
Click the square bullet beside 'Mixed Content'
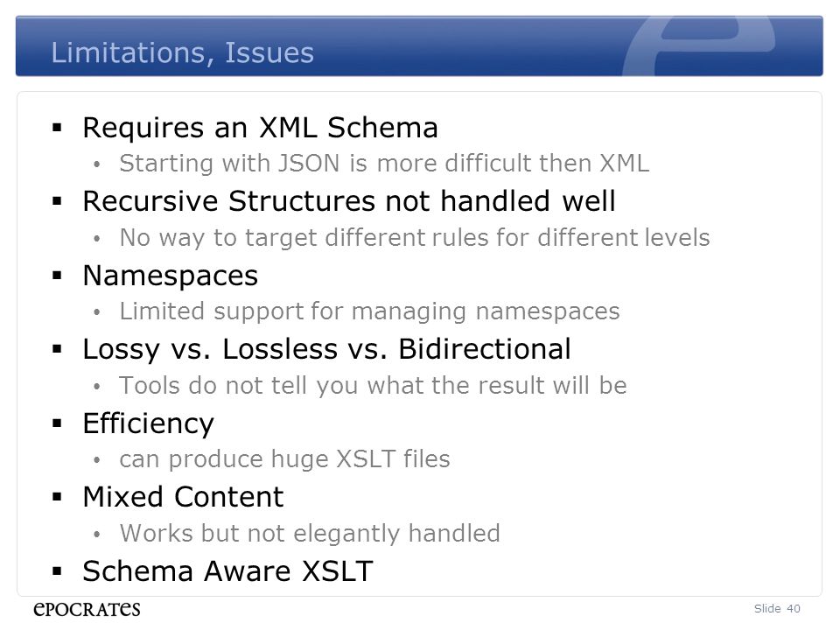click(x=58, y=497)
